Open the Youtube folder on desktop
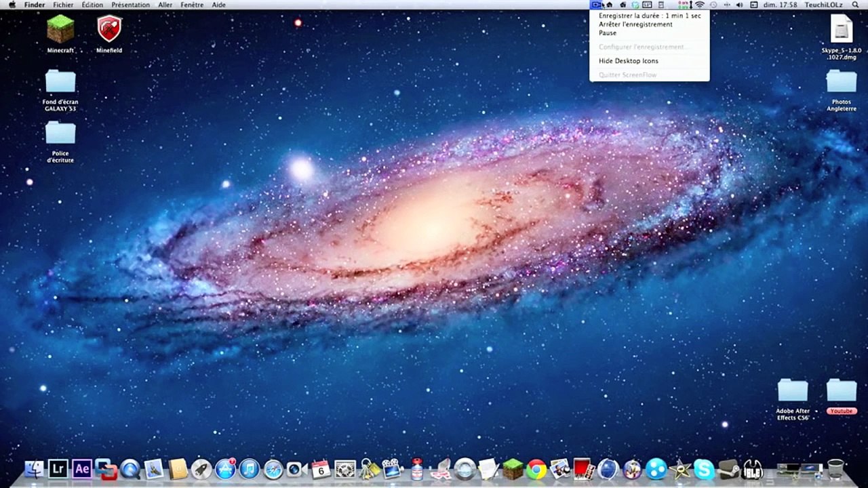 point(842,390)
